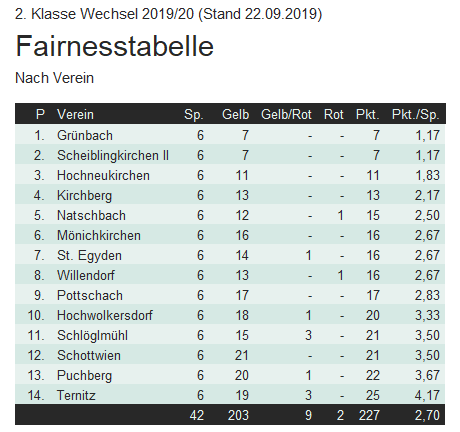
Task: Click the Pottschach team name
Action: coord(90,295)
